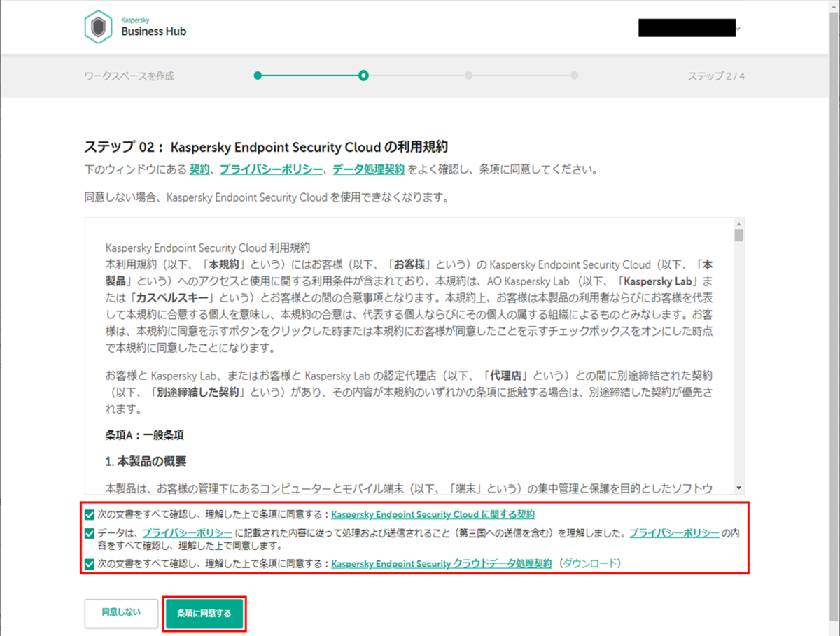Click the 同意しない button
The height and width of the screenshot is (636, 840).
coord(120,613)
